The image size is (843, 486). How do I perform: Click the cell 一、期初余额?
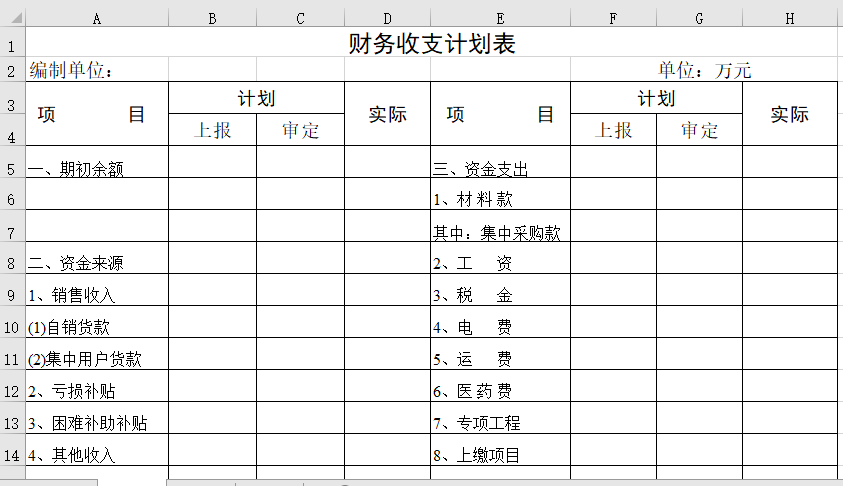point(97,162)
